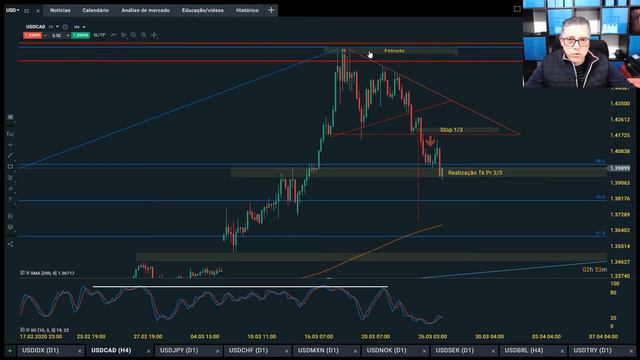Click the 1.43500 price axis label
Viewport: 640px width, 360px height.
620,104
